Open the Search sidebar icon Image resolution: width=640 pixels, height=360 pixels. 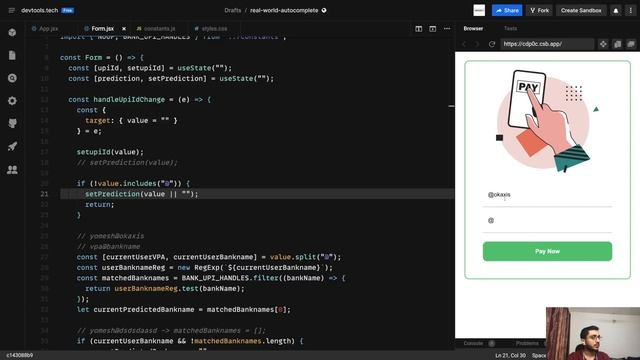(12, 78)
